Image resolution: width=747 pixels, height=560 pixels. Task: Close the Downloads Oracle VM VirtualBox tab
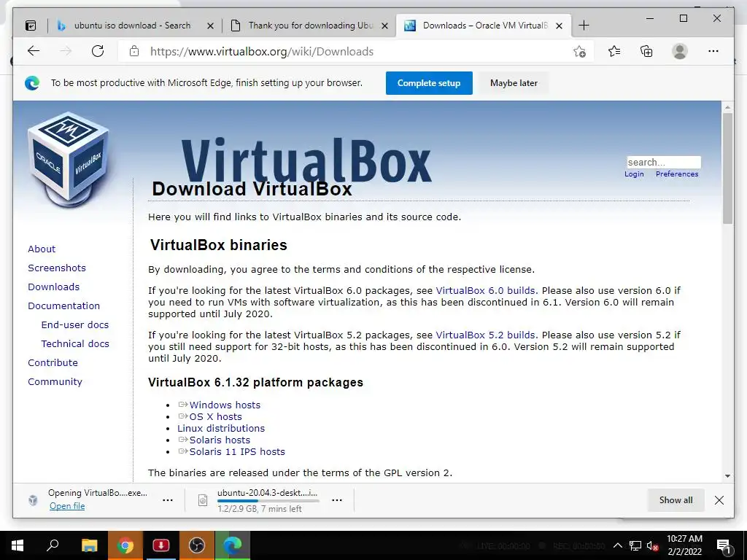point(560,26)
